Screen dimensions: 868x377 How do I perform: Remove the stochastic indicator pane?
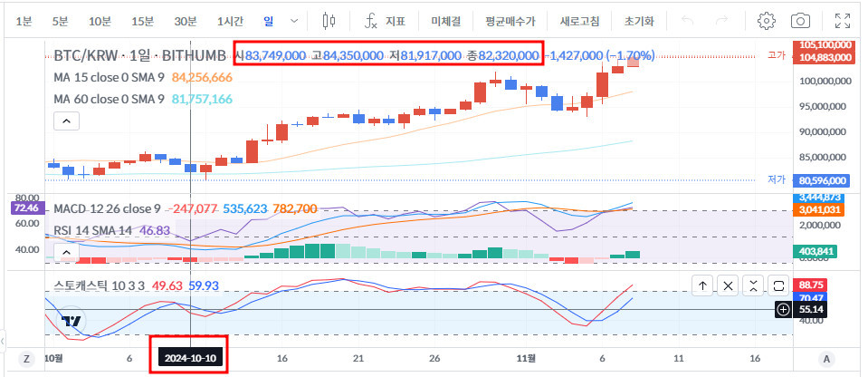tap(729, 285)
